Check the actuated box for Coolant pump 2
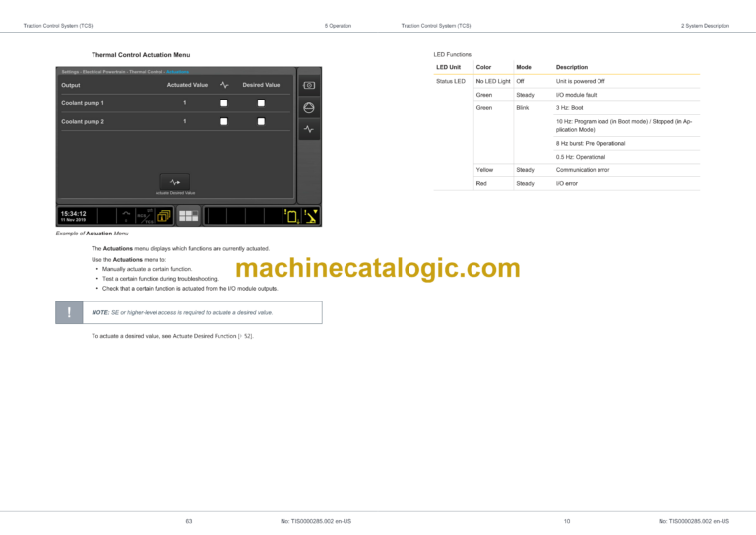 click(224, 121)
